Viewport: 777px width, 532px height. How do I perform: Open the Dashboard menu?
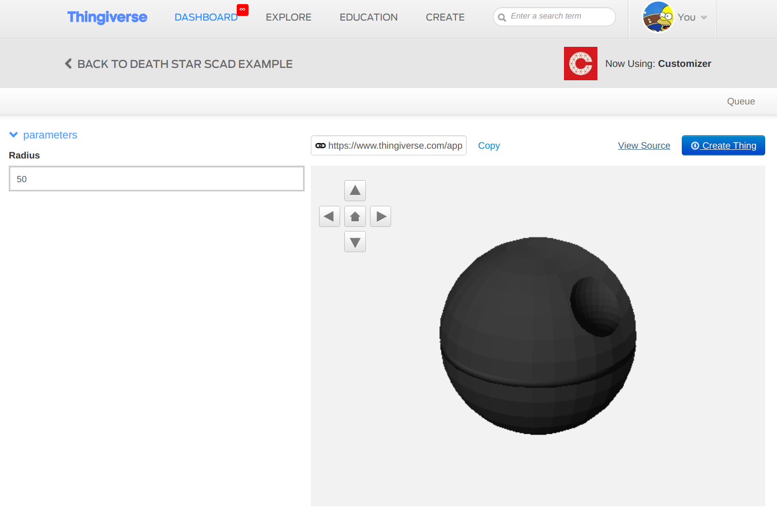click(206, 17)
